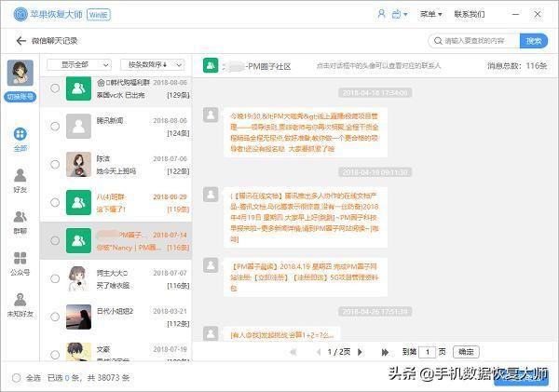Click 消息总数: 116条 label
The height and width of the screenshot is (392, 559).
pos(517,66)
